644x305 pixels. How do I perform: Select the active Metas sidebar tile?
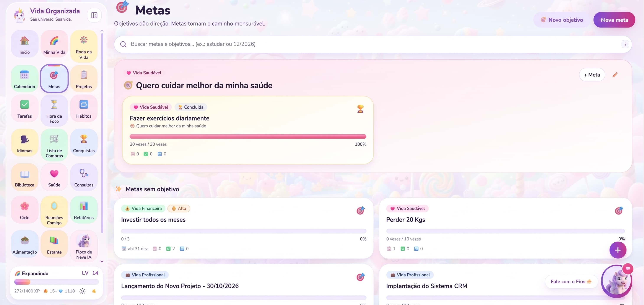coord(54,78)
